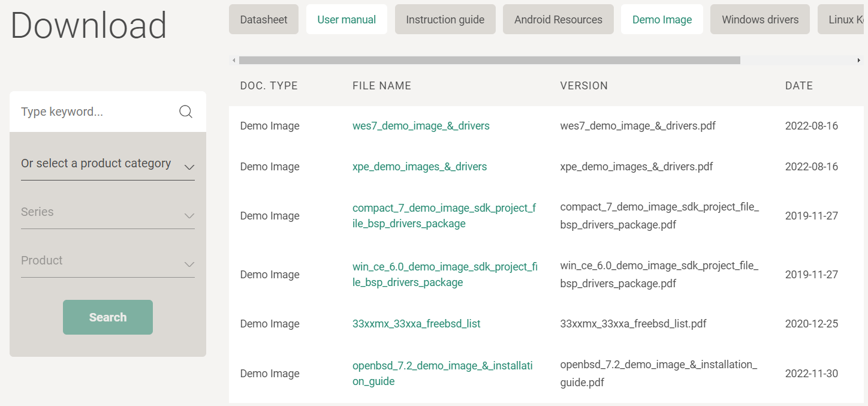Switch to the User manual tab

click(x=346, y=20)
